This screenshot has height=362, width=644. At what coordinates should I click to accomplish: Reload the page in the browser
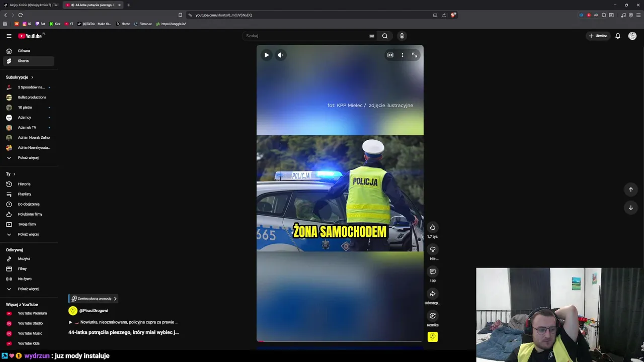[21, 15]
